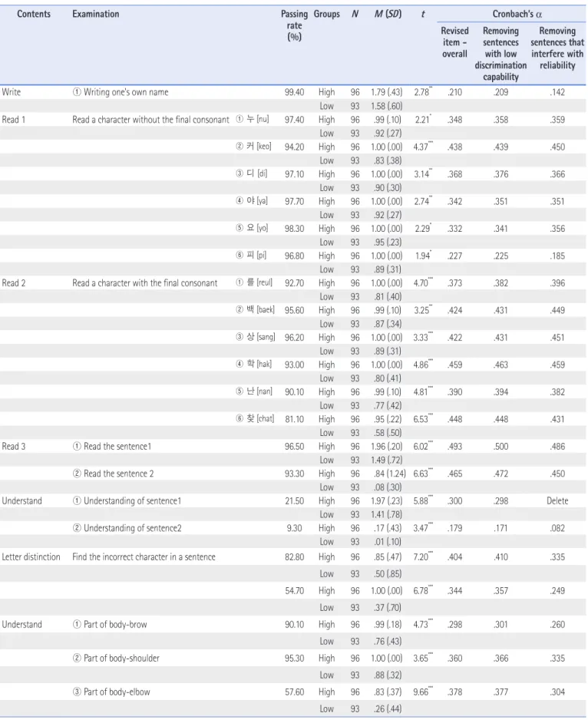Select the 'Passing rate (%)' column header
The height and width of the screenshot is (723, 588).
click(x=294, y=25)
